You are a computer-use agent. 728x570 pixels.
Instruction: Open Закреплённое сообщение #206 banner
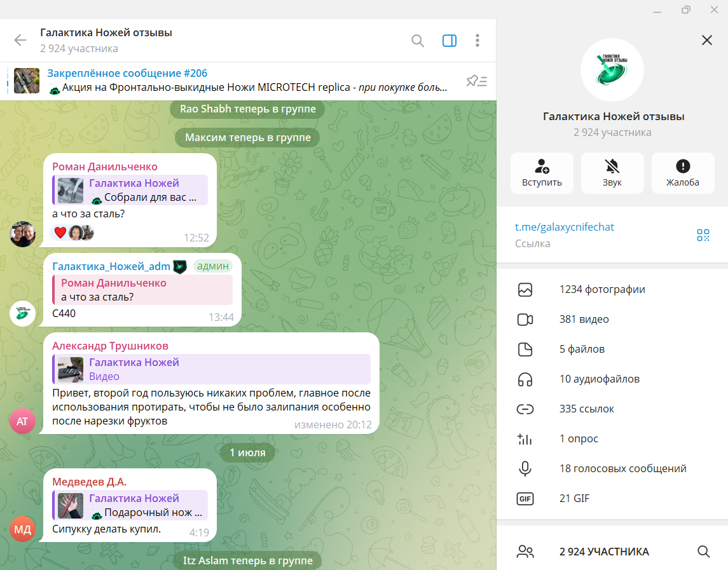[248, 81]
